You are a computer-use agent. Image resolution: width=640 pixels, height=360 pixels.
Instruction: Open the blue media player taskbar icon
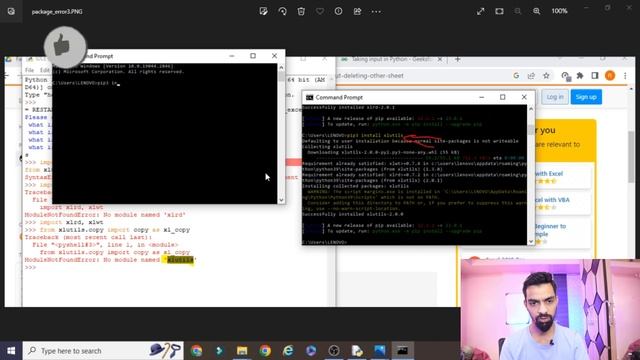click(311, 351)
